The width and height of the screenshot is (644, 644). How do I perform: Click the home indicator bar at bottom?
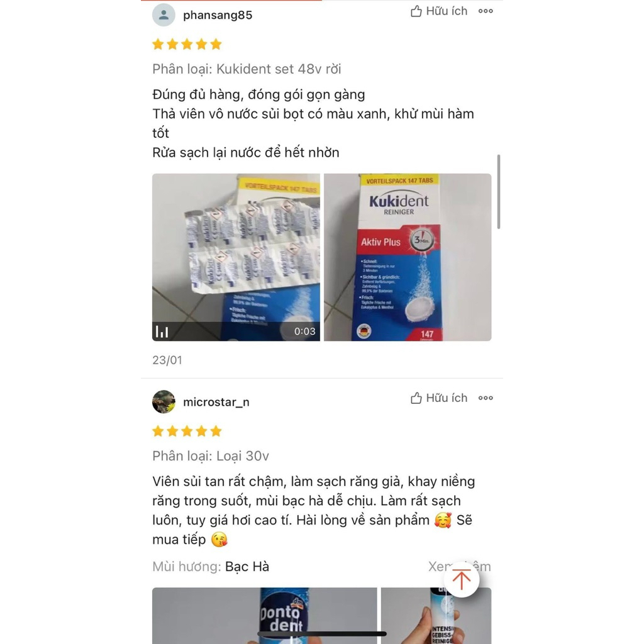point(322,634)
